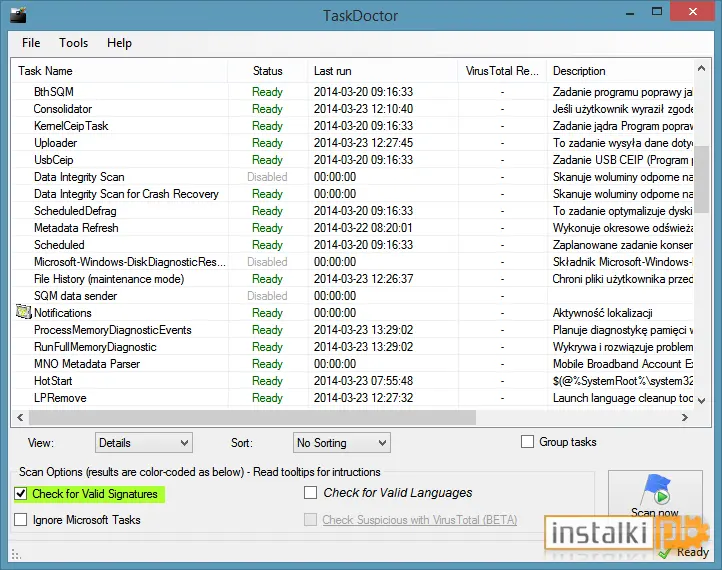Select the LPRemove task

(x=60, y=398)
